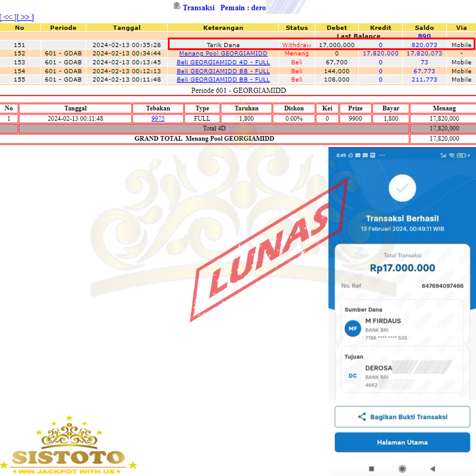Tap the Android home circle icon
476x476 pixels.
click(402, 468)
